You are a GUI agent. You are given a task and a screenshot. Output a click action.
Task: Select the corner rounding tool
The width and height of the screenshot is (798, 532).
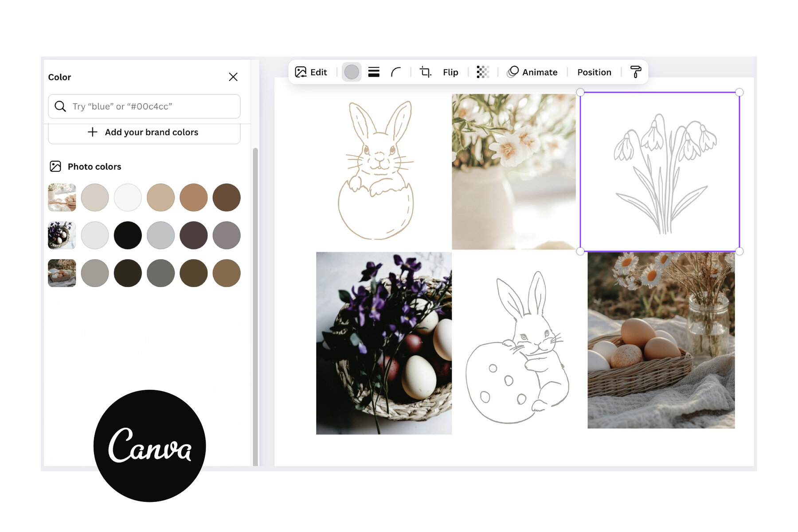pyautogui.click(x=396, y=72)
